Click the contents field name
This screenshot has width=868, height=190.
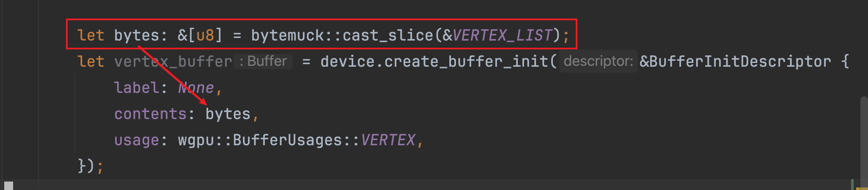pos(151,114)
